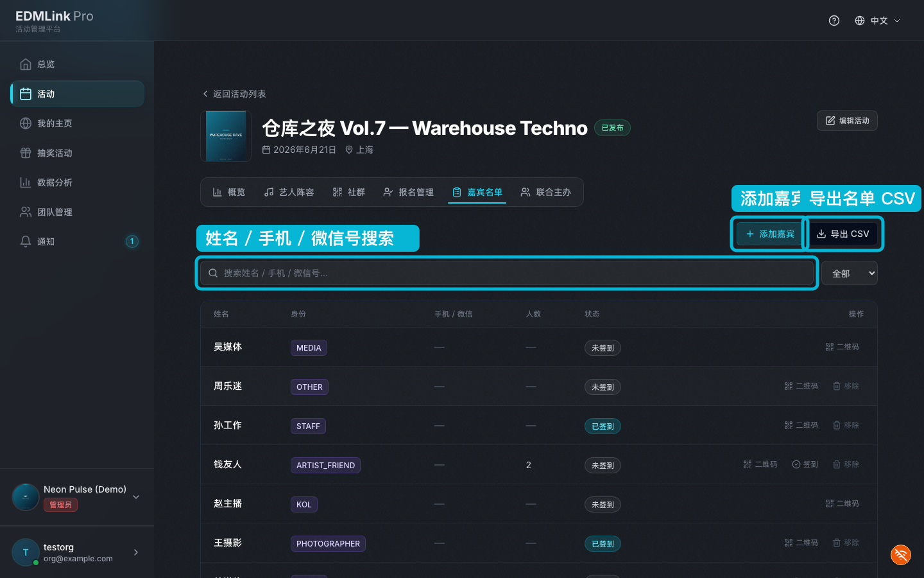Screen dimensions: 924x578
Task: Open the 中文 language dropdown
Action: coord(878,21)
